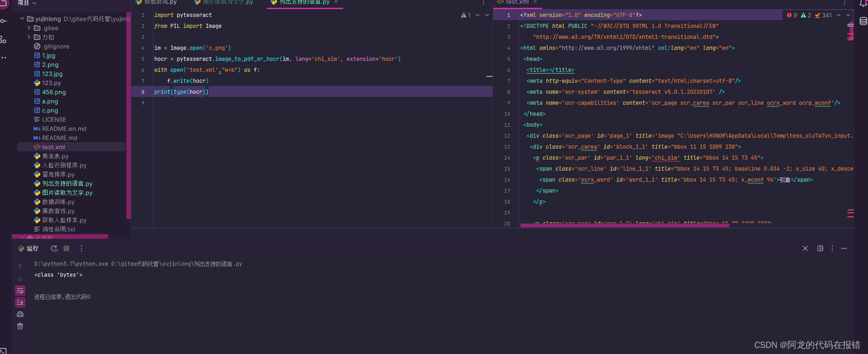This screenshot has height=354, width=868.
Task: Select 获取人脸样本.py file
Action: coord(60,220)
